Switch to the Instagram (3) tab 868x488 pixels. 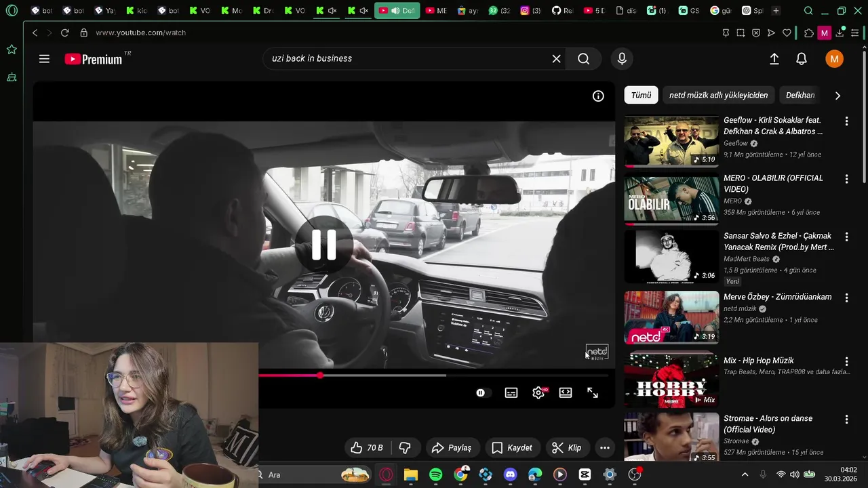click(531, 11)
